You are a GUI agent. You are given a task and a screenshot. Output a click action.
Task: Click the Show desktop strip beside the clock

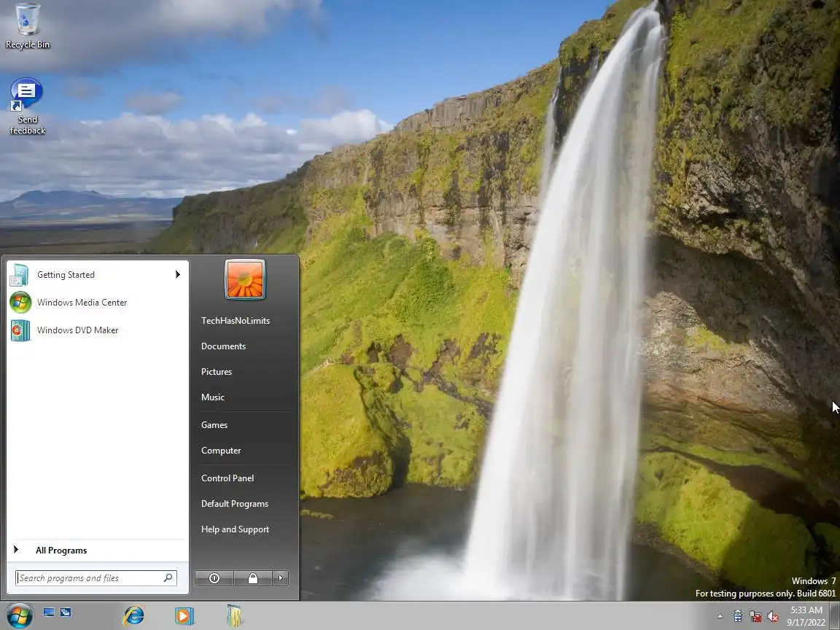click(x=835, y=615)
